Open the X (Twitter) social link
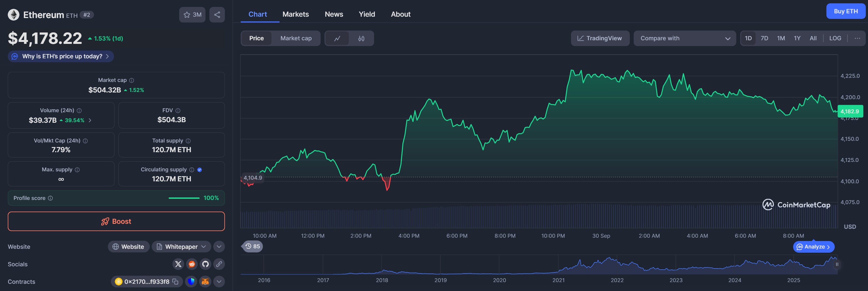 point(178,264)
